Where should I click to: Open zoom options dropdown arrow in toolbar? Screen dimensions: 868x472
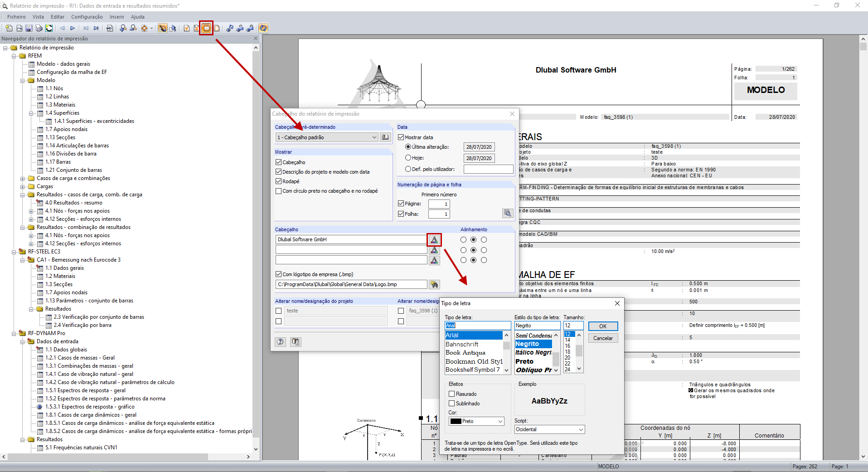tap(151, 28)
